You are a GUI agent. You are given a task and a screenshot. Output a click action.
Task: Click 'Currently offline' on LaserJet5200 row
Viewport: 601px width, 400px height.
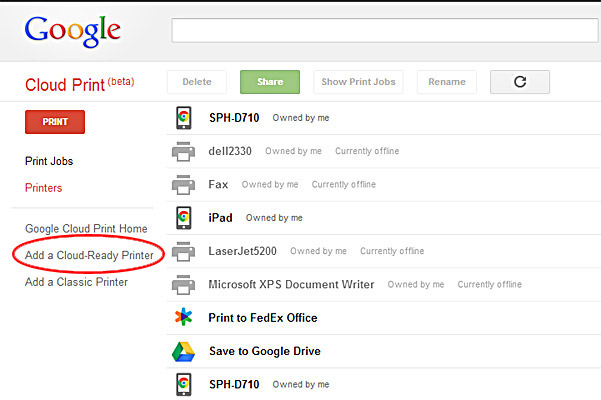point(392,251)
